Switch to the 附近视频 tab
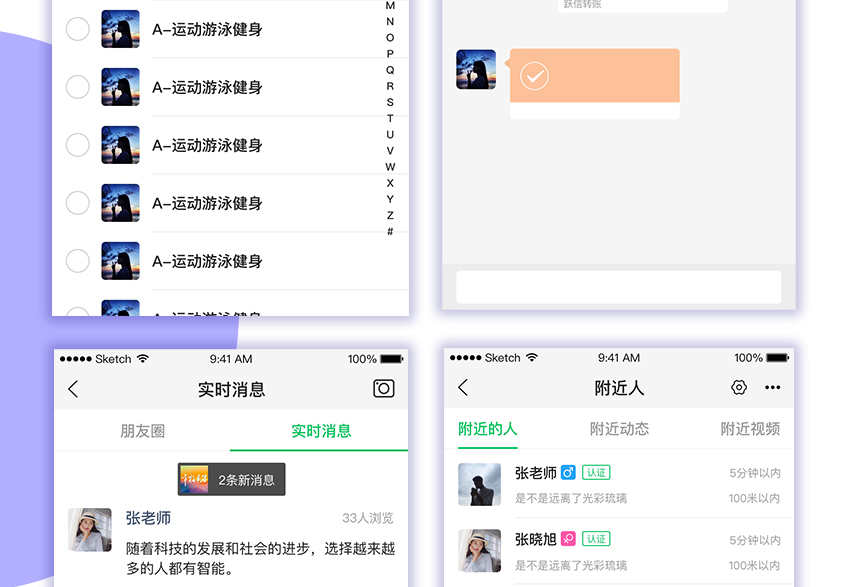Image resolution: width=848 pixels, height=587 pixels. point(750,429)
